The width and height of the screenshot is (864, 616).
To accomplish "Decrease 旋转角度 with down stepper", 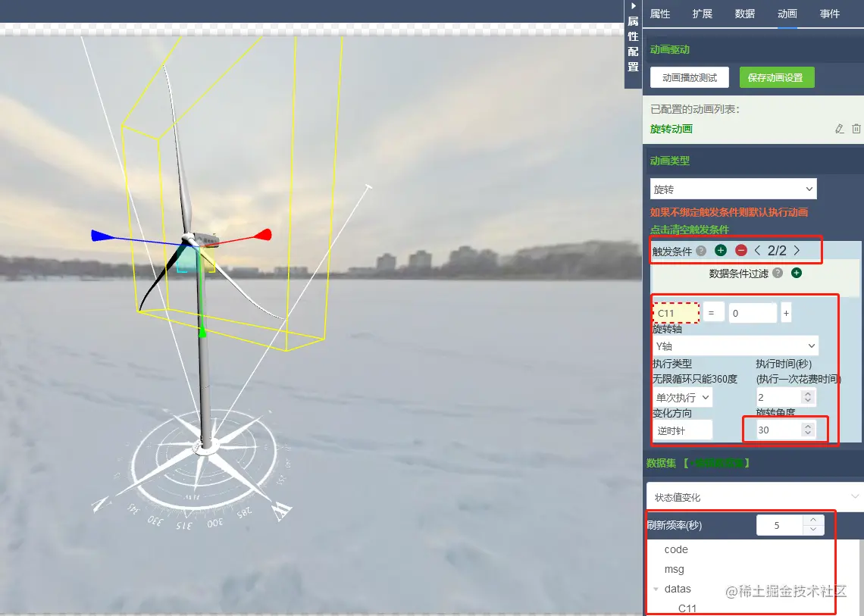I will tap(808, 433).
